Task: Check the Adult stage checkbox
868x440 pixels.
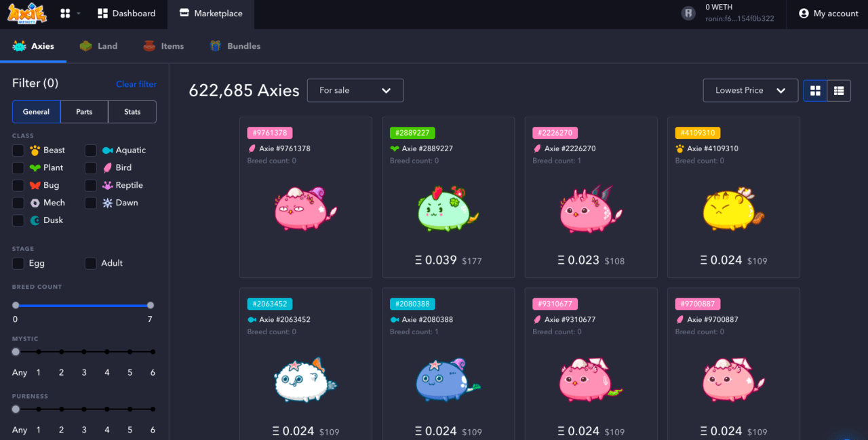Action: point(90,264)
